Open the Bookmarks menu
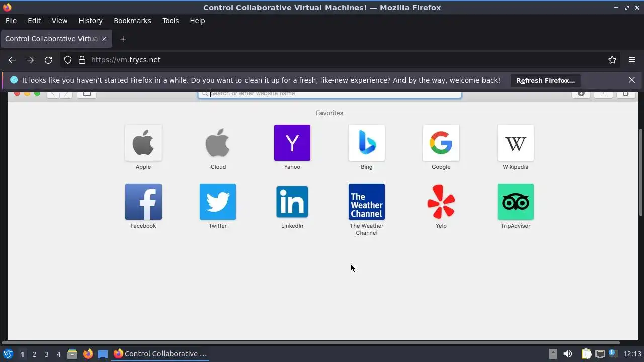 tap(132, 21)
